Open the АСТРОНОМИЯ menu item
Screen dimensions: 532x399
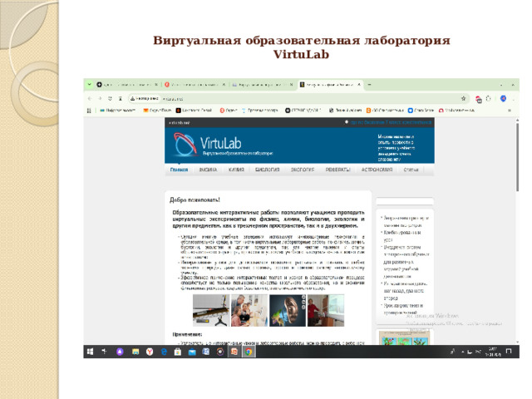point(377,170)
